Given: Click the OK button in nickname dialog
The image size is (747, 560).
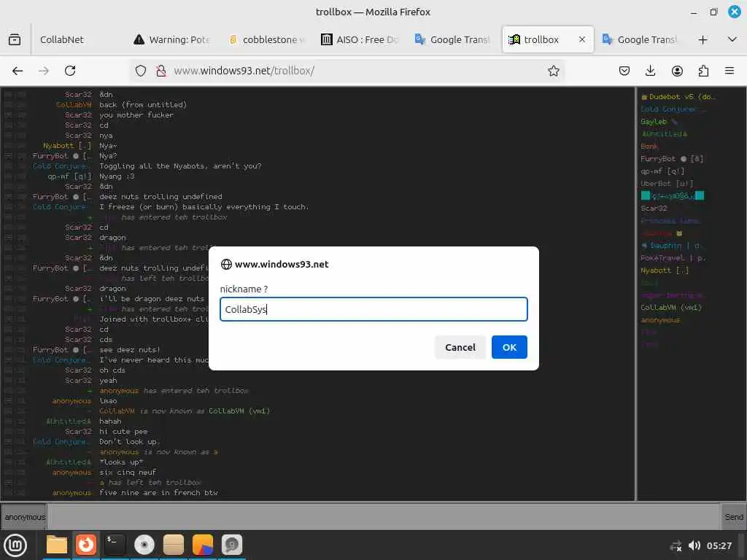Looking at the screenshot, I should click(x=508, y=347).
